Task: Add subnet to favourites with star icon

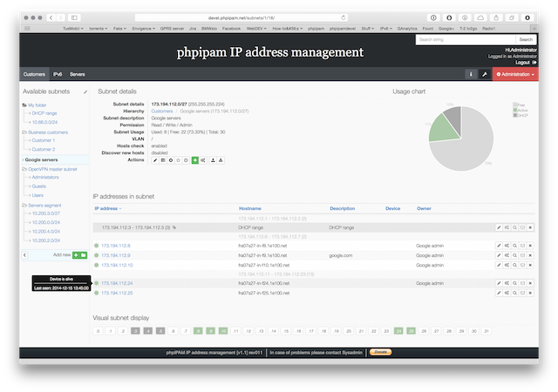Action: [178, 160]
